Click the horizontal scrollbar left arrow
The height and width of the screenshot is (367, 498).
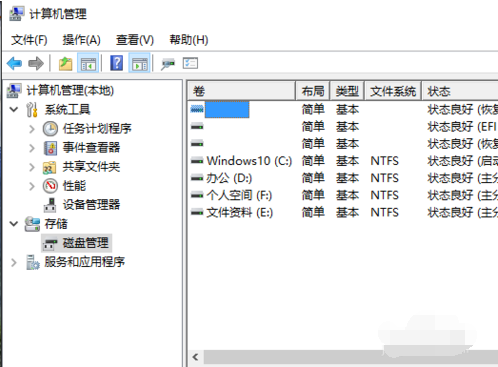(x=196, y=357)
